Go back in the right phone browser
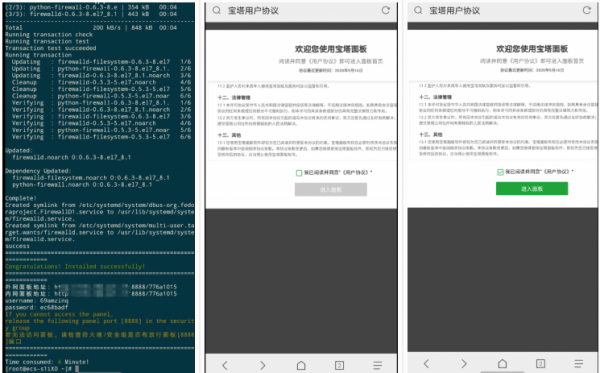600x373 pixels. click(426, 363)
